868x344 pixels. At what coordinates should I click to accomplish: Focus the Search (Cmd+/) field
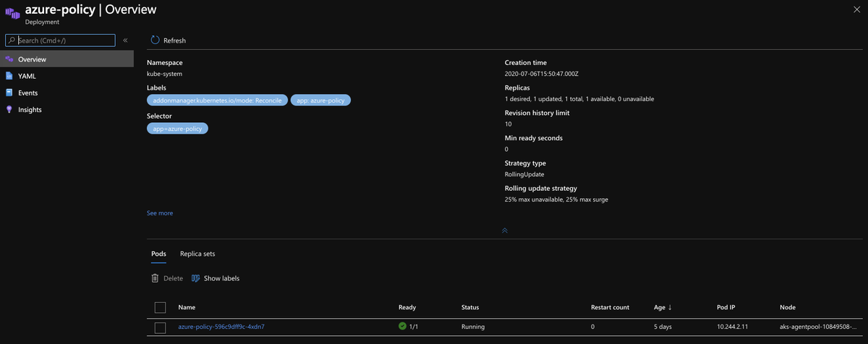[x=60, y=40]
